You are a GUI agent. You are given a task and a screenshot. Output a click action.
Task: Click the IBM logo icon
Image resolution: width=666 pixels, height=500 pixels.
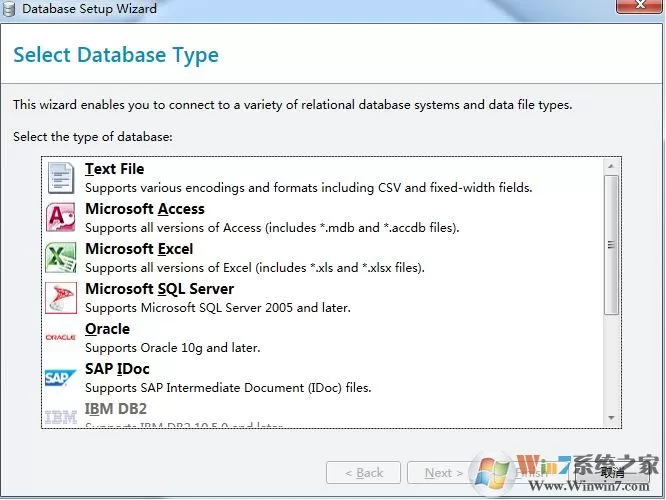pyautogui.click(x=61, y=417)
